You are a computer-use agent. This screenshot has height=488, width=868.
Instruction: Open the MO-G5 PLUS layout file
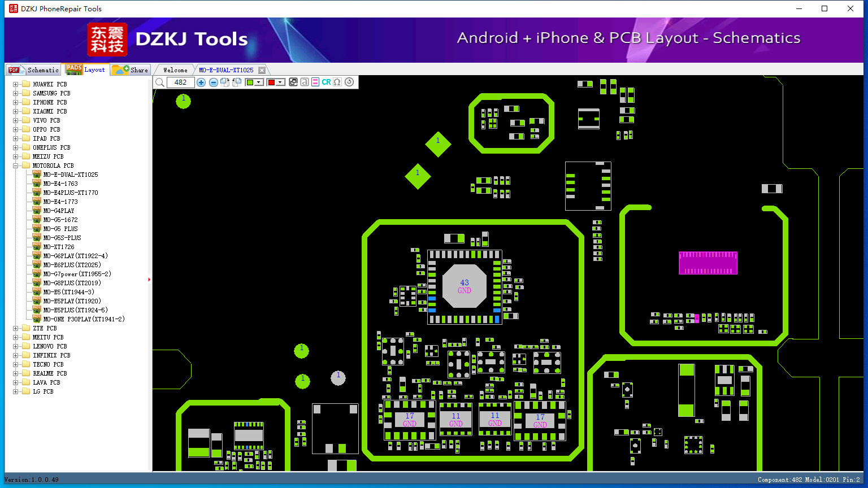[x=60, y=229]
